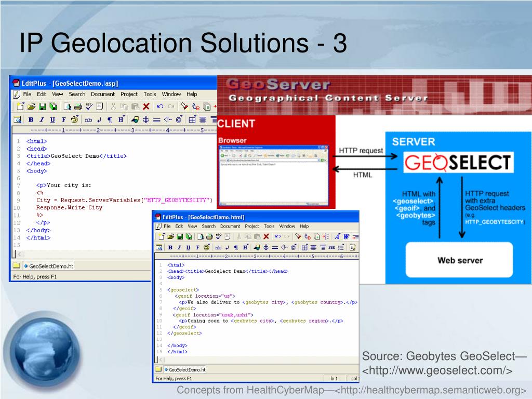Open font A dropdown in html window

[338, 236]
